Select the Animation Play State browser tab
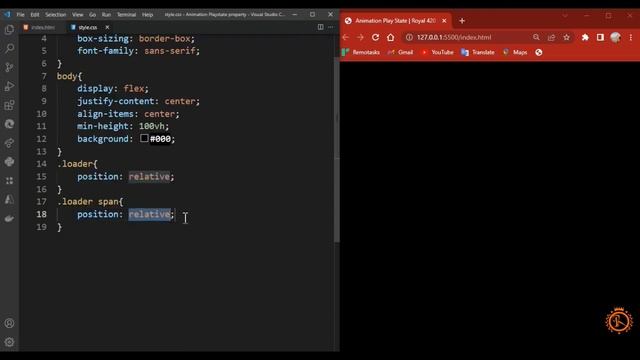Image resolution: width=640 pixels, height=360 pixels. click(x=396, y=20)
